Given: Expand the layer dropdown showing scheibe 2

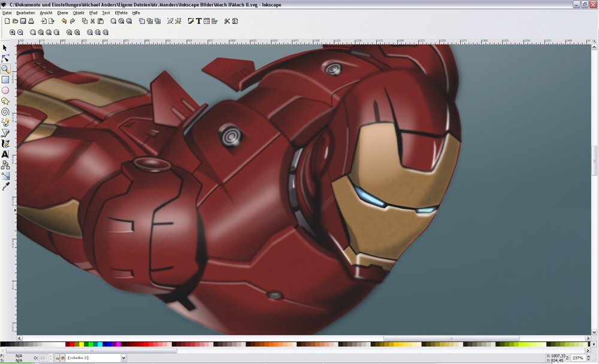Looking at the screenshot, I should 123,358.
